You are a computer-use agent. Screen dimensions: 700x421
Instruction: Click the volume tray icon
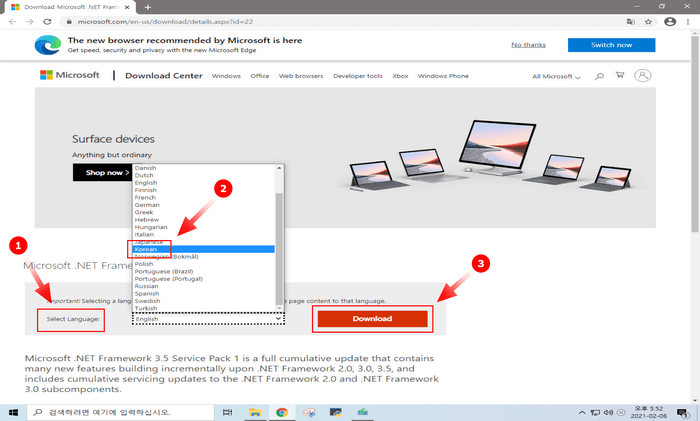tap(608, 413)
